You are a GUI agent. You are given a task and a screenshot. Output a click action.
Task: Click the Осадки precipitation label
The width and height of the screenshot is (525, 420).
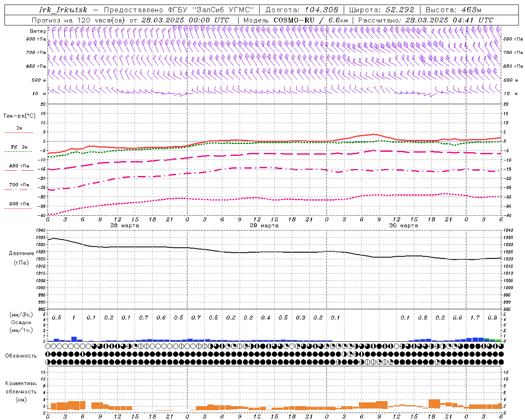pos(21,322)
